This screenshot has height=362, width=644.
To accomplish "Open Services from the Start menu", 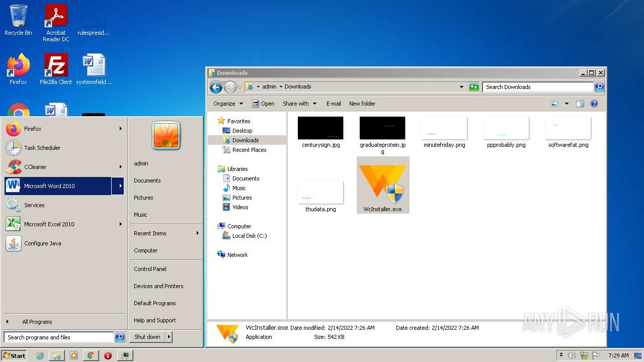I will click(x=64, y=205).
